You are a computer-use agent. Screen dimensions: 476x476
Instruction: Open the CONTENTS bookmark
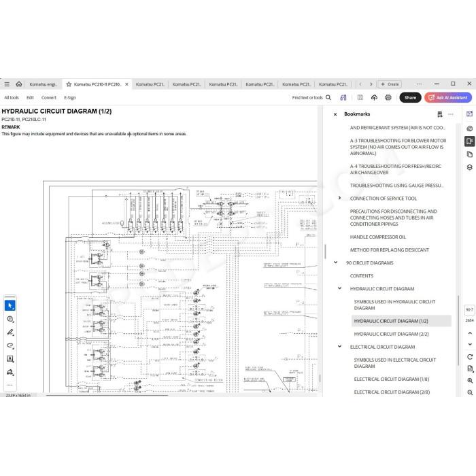(x=362, y=275)
